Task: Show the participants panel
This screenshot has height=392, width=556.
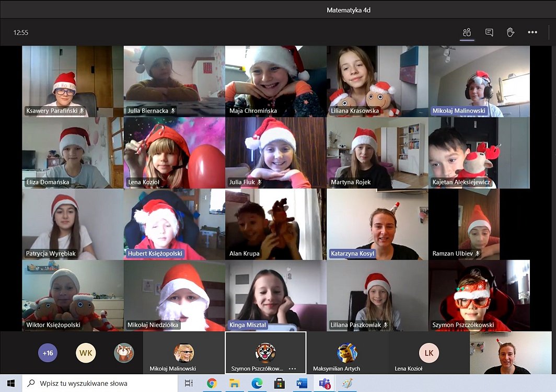Action: coord(467,32)
